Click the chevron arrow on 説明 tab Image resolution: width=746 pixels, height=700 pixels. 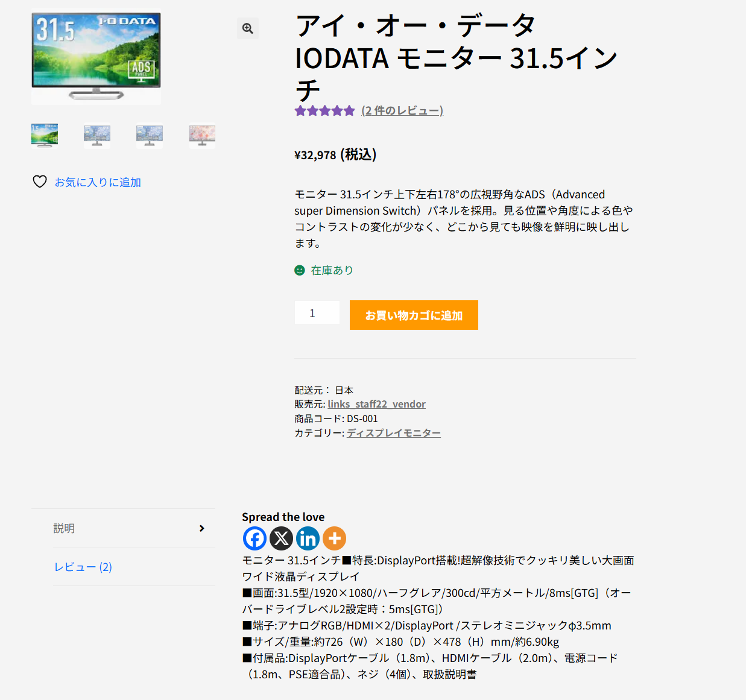click(x=202, y=528)
